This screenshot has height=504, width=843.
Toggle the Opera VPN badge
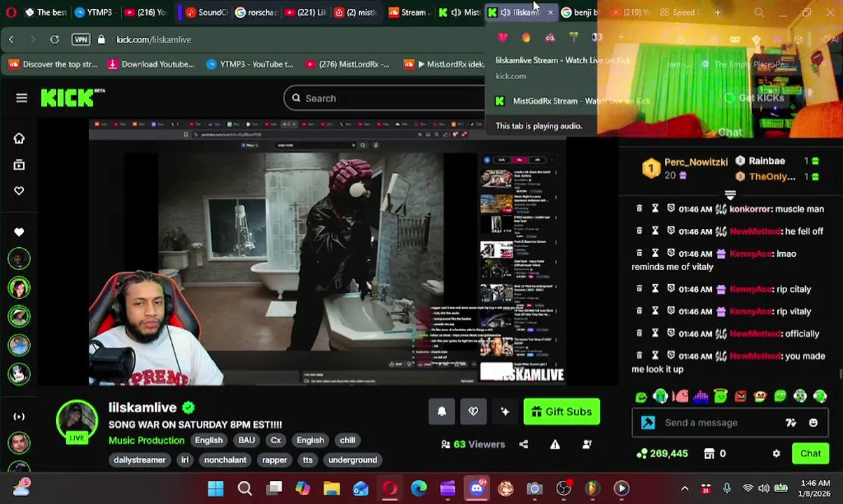81,39
